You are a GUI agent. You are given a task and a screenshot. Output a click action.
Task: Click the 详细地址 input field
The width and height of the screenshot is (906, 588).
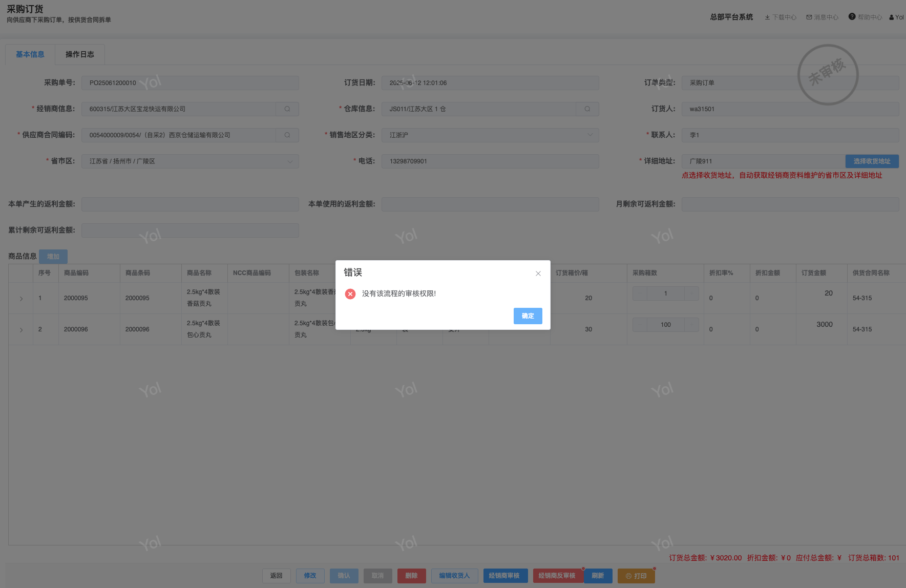763,161
